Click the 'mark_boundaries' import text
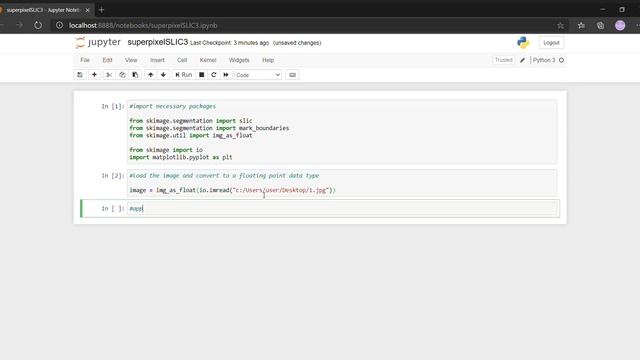The image size is (640, 360). (x=264, y=128)
